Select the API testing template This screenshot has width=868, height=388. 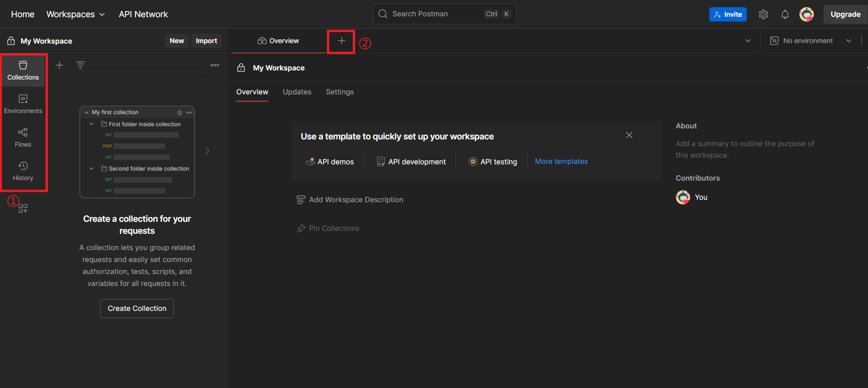coord(493,161)
